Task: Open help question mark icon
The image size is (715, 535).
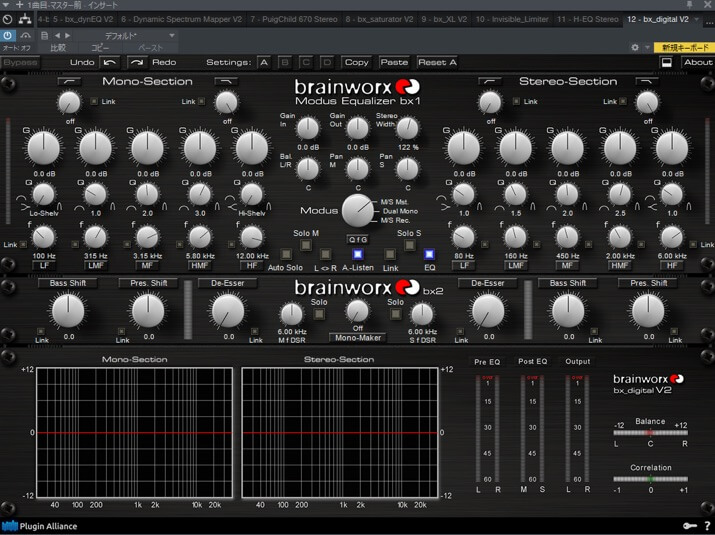Action: [x=707, y=526]
